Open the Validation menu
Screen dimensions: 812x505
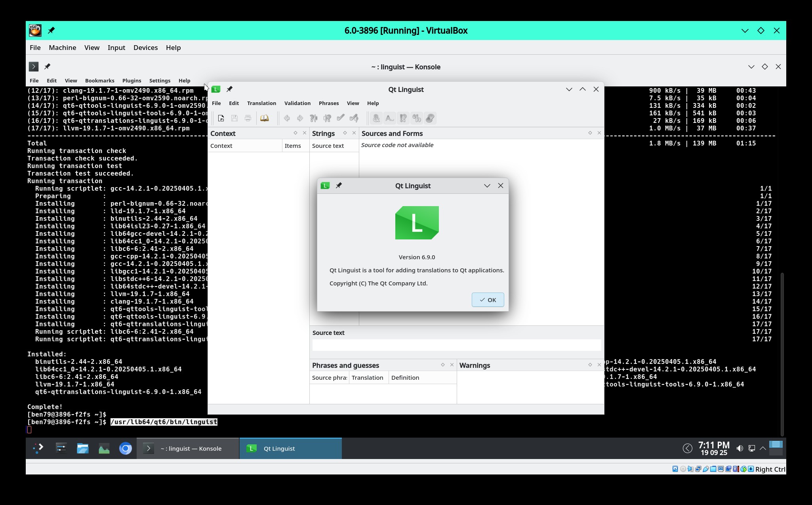[x=297, y=103]
